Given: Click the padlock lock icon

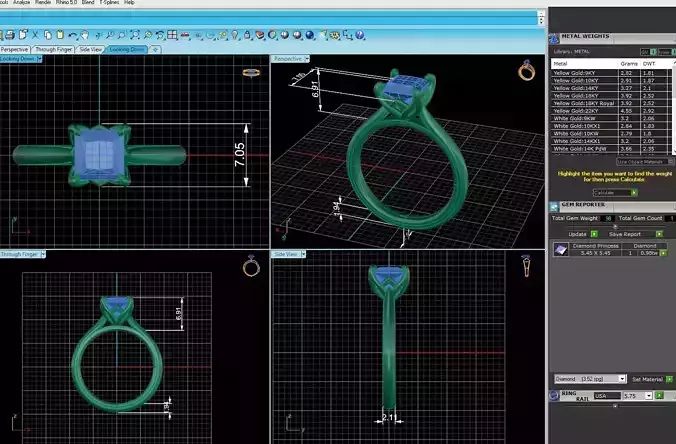Looking at the screenshot, I should [x=247, y=35].
